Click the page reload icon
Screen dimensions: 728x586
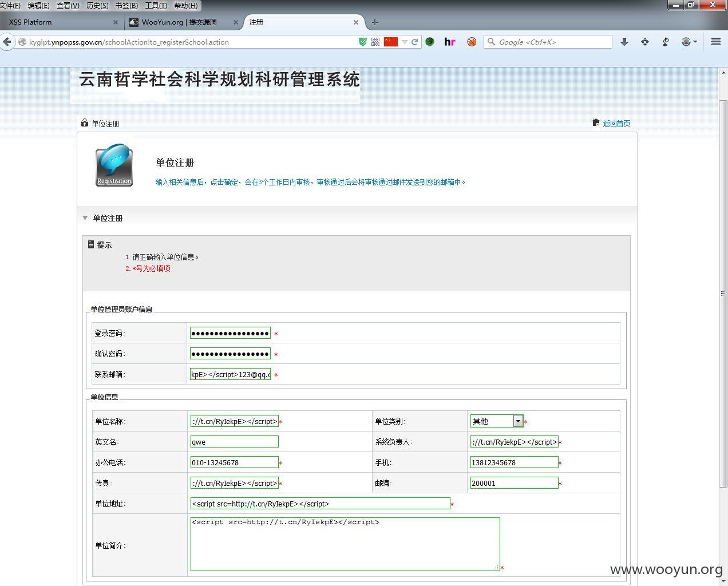414,42
